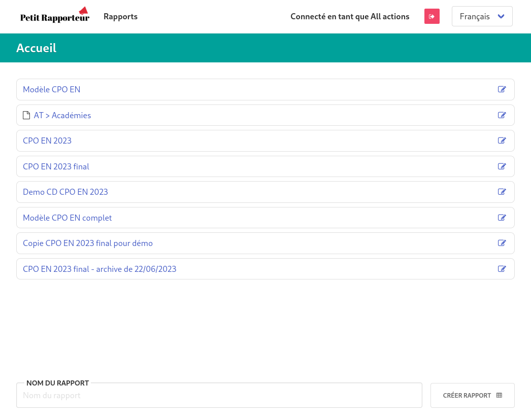Open Copie CPO EN 2023 final pour démo

click(x=88, y=243)
